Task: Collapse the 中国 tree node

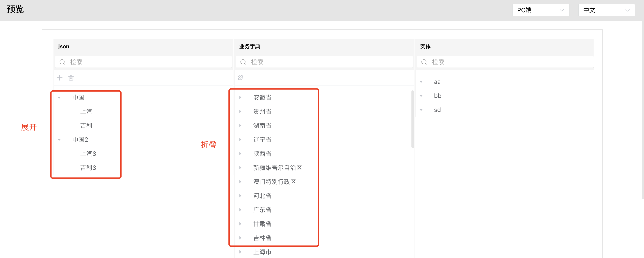Action: click(x=59, y=98)
